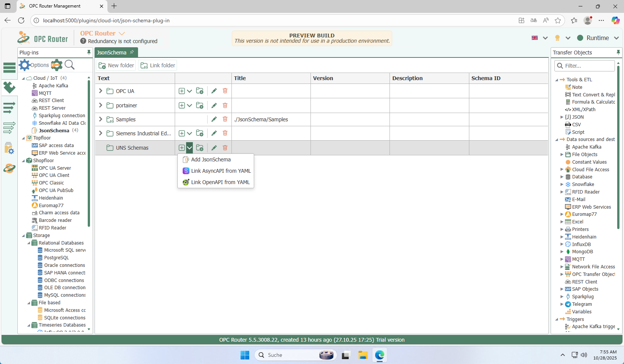Click add subfolder icon in Siemens row

[200, 133]
